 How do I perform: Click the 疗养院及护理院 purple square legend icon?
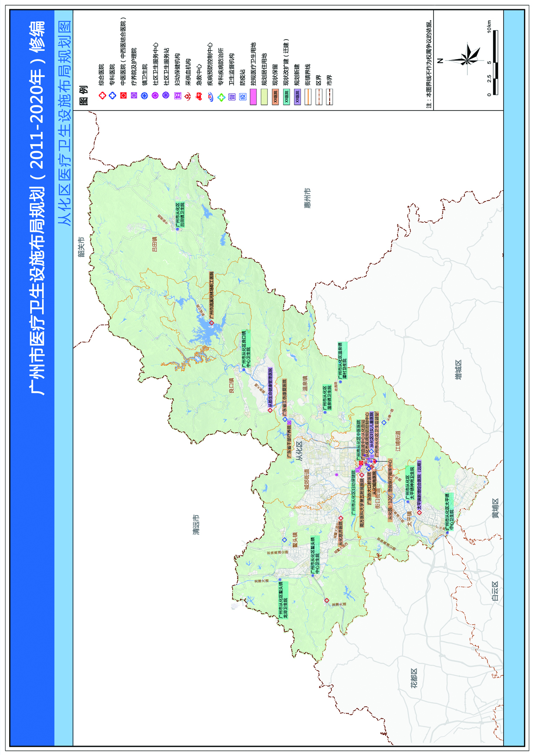[134, 95]
